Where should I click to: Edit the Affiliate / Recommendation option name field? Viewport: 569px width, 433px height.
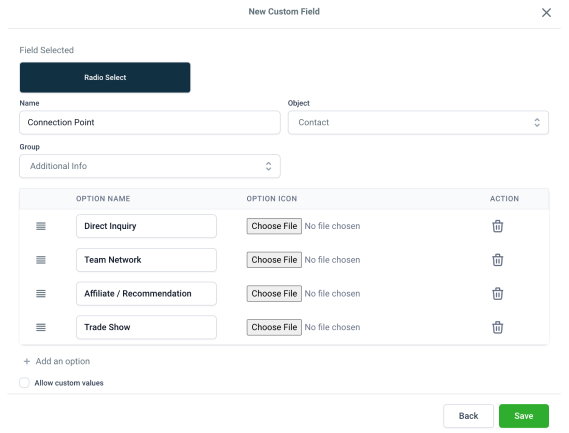146,294
